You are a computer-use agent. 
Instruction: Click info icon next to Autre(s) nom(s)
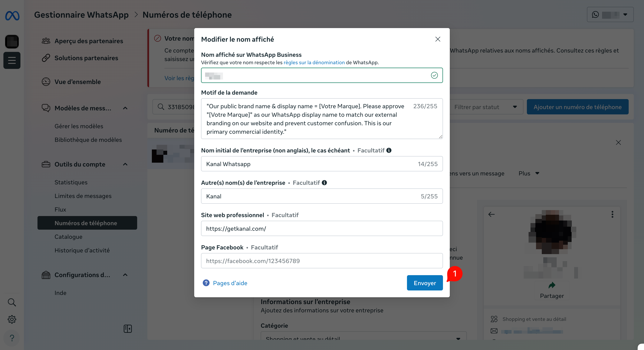pos(324,183)
